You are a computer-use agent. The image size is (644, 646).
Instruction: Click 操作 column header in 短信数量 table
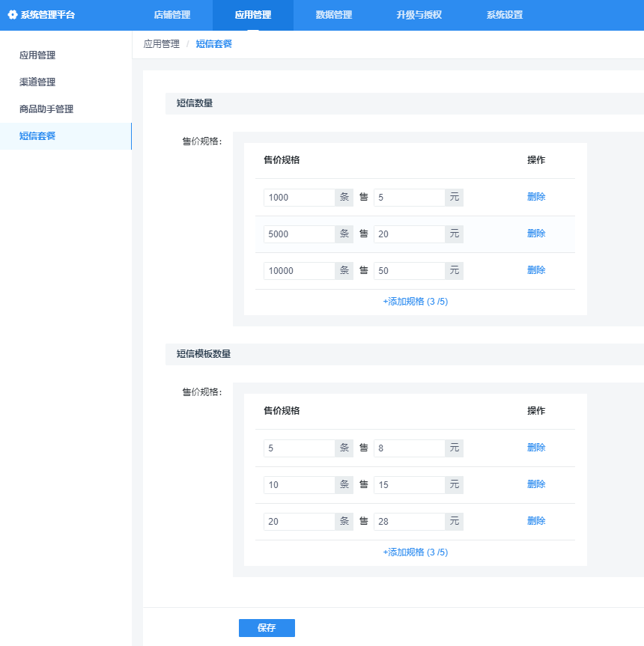click(536, 160)
